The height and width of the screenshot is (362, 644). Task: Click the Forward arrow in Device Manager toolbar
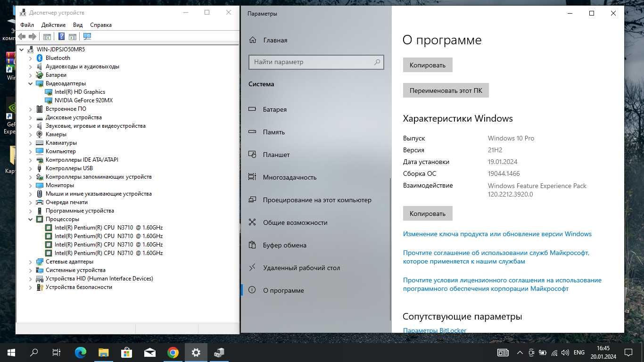point(33,36)
